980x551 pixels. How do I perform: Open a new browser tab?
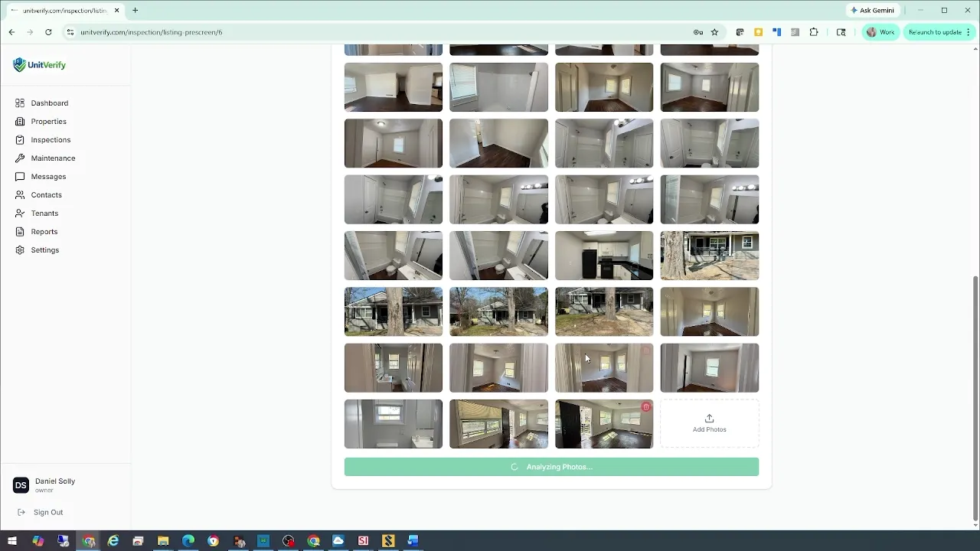point(135,11)
